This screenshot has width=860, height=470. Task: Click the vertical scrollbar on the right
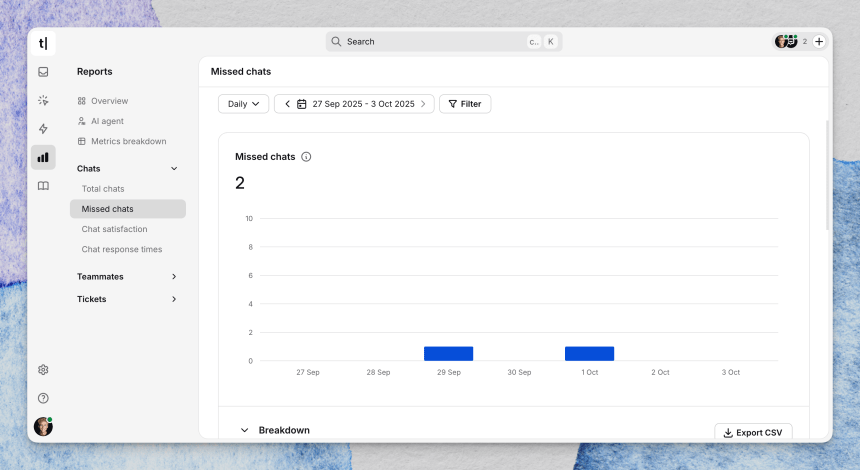point(827,175)
